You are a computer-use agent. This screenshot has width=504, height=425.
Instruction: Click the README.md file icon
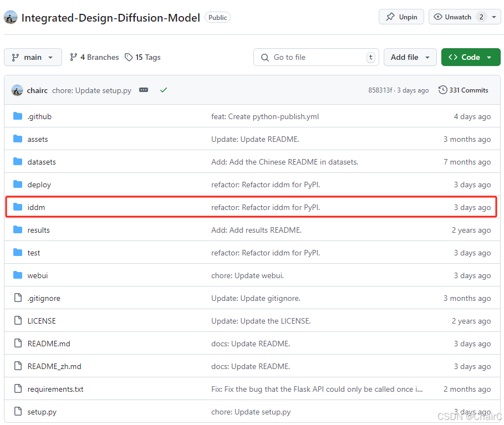[x=18, y=344]
